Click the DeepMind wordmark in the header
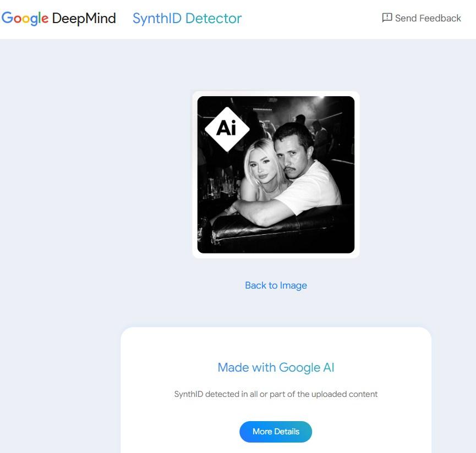 [x=84, y=18]
